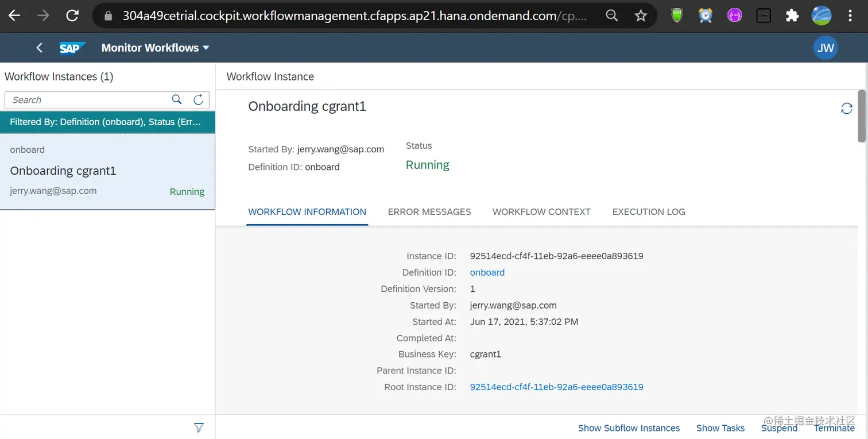Reload the page with browser refresh icon

72,16
